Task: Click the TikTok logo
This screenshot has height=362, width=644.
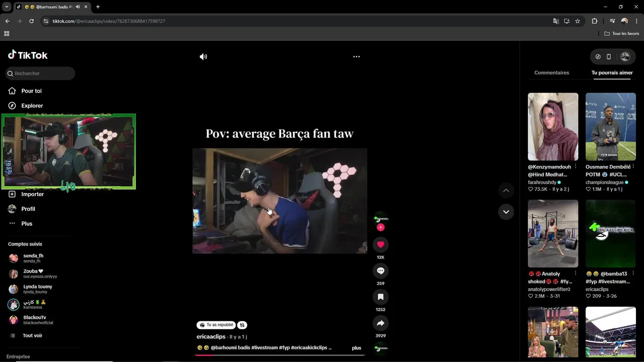Action: [28, 55]
